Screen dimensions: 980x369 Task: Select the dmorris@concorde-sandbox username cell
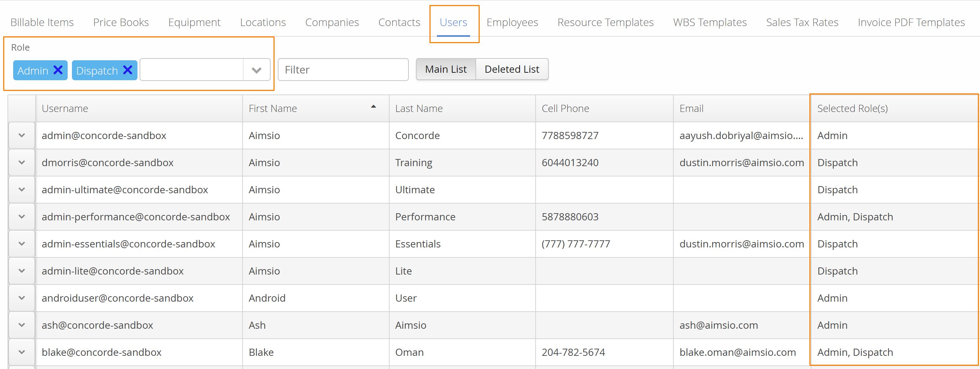tap(139, 163)
